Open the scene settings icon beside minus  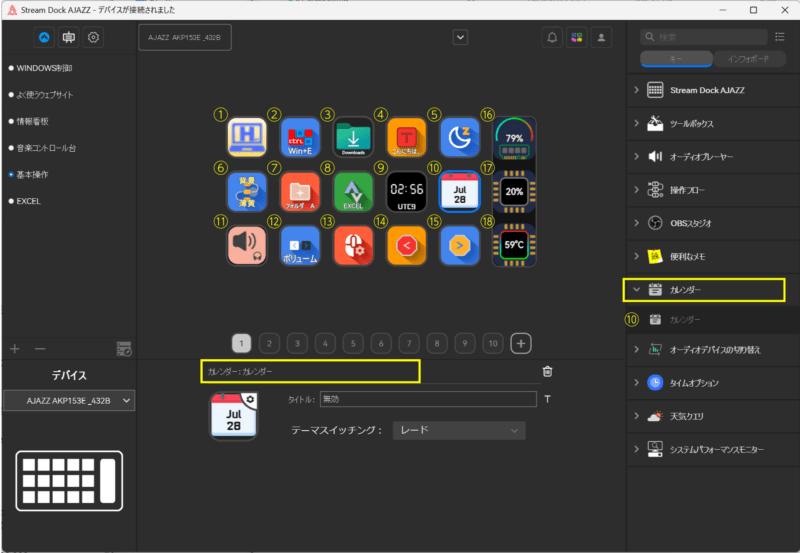124,349
